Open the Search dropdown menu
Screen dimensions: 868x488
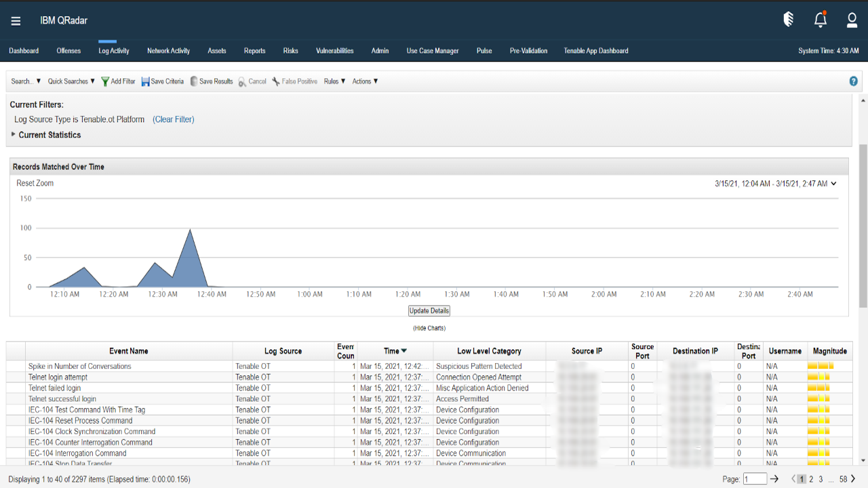coord(26,81)
